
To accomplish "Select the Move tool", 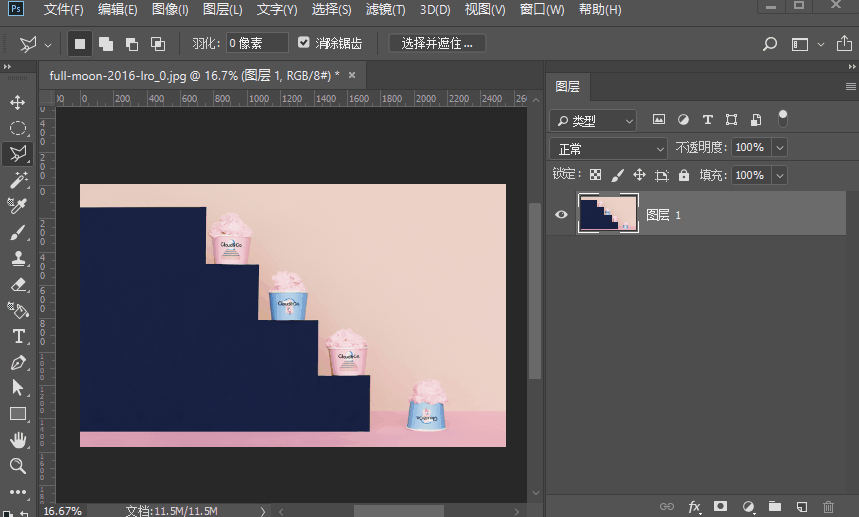I will (18, 102).
